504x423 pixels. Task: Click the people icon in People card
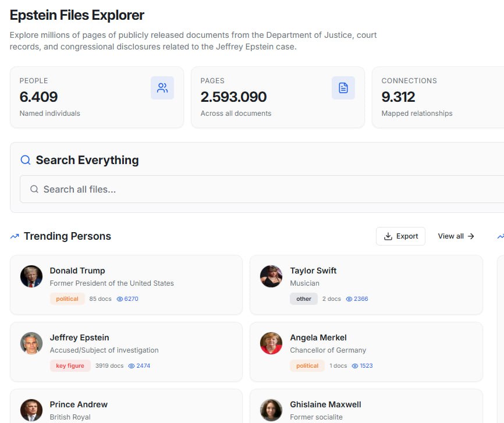[162, 88]
